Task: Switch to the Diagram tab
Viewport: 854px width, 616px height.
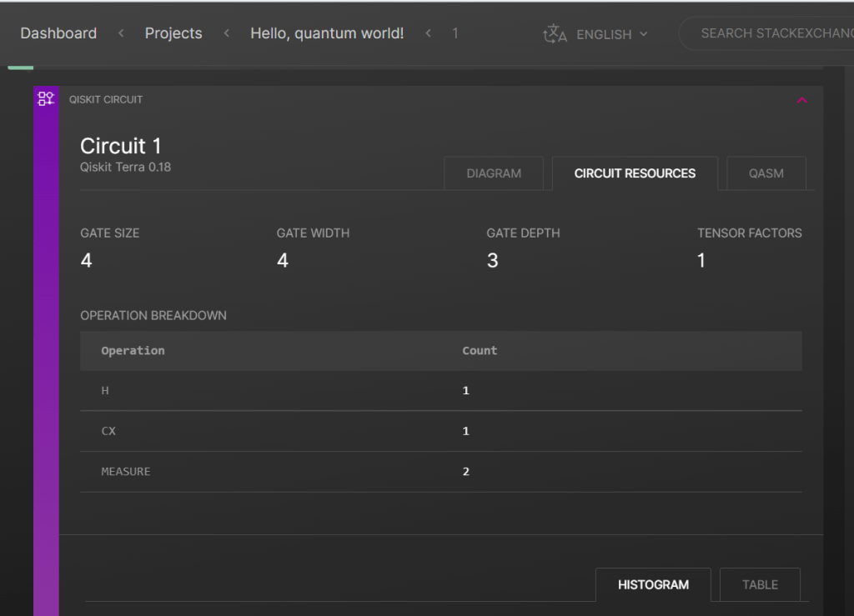Action: [x=494, y=173]
